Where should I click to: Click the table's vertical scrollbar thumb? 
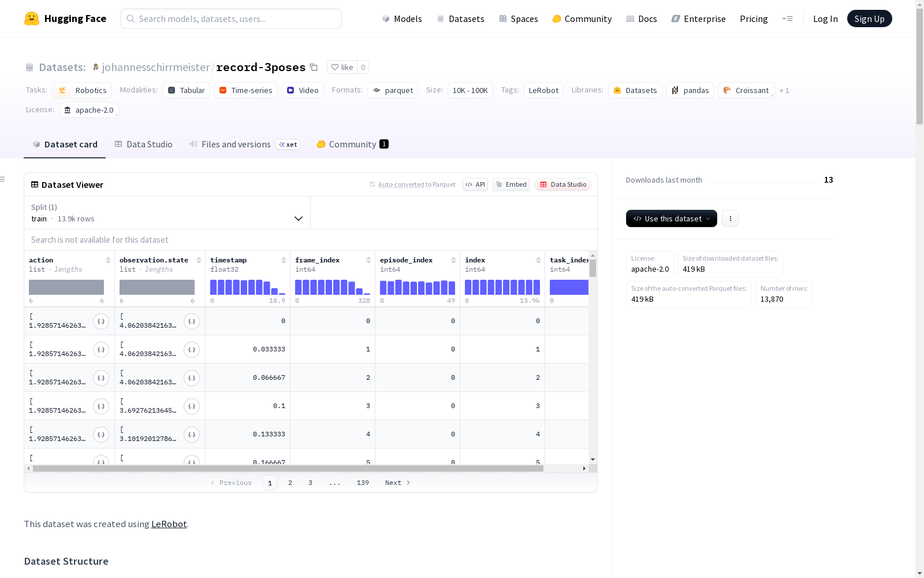click(x=593, y=268)
